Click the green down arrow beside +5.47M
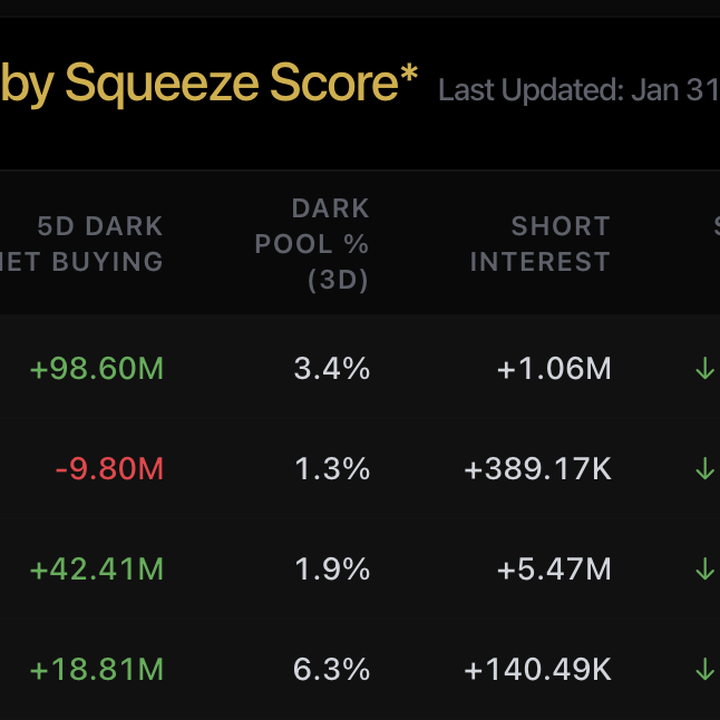The width and height of the screenshot is (720, 720). point(705,569)
